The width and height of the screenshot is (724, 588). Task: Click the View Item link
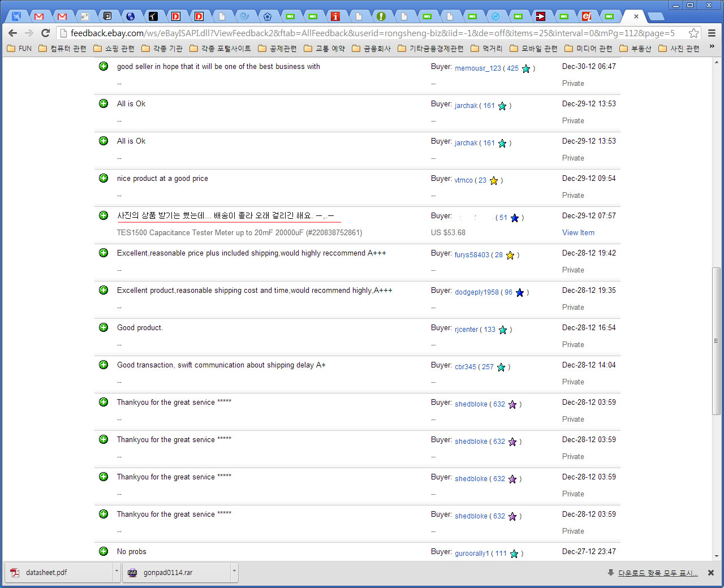578,232
